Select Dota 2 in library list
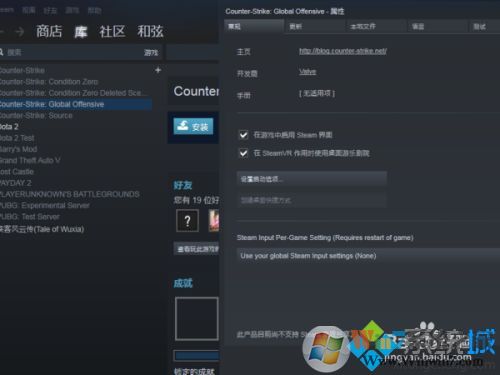 9,127
